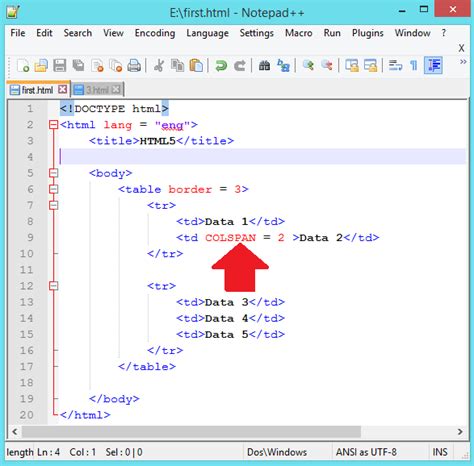Switch to the 3.html tab
This screenshot has height=466, width=474.
(x=97, y=90)
